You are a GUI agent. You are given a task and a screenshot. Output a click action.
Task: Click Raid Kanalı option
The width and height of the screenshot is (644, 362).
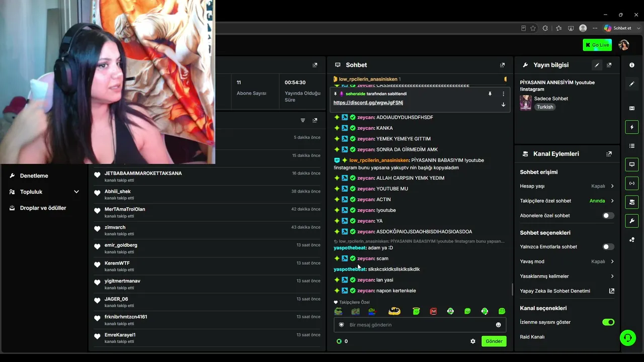pyautogui.click(x=532, y=337)
